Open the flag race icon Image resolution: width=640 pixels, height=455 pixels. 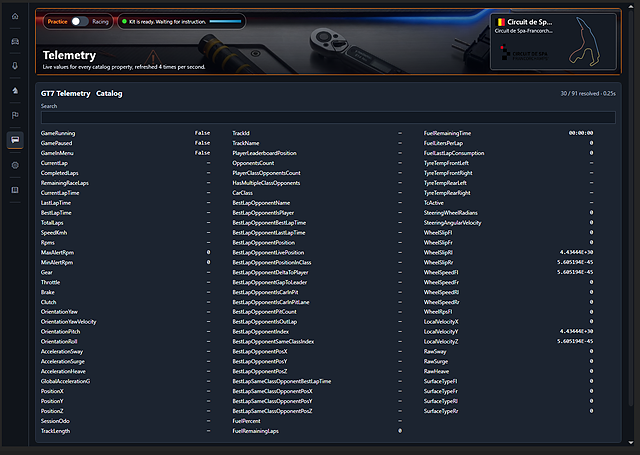tap(15, 115)
